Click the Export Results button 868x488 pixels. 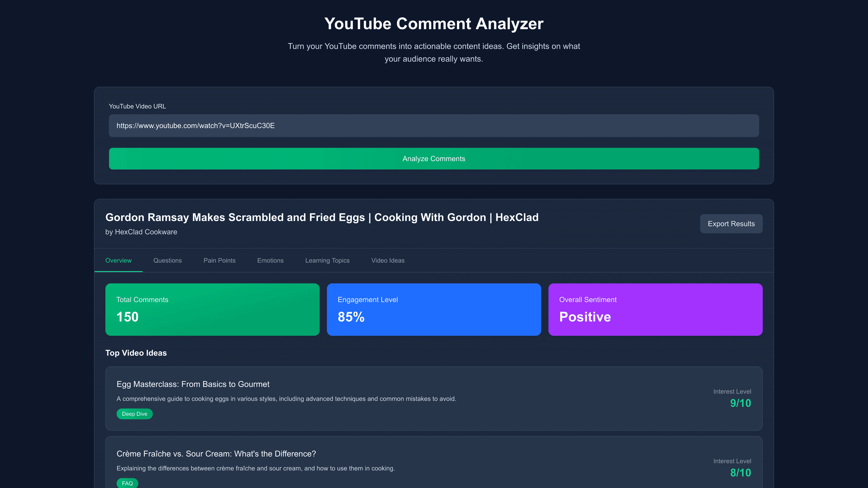point(731,224)
